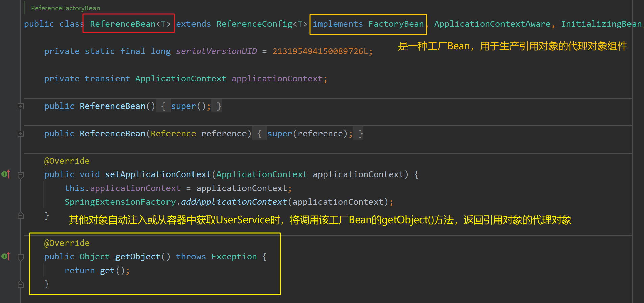Image resolution: width=644 pixels, height=303 pixels.
Task: Click the implements keyword in class declaration
Action: (338, 24)
